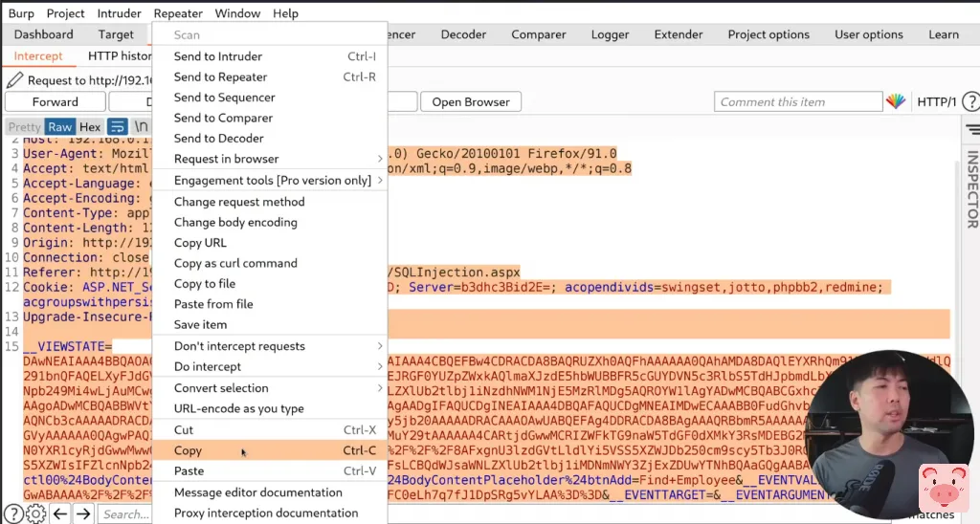The width and height of the screenshot is (980, 524).
Task: Click the help icon beside HTTP/1
Action: point(970,102)
